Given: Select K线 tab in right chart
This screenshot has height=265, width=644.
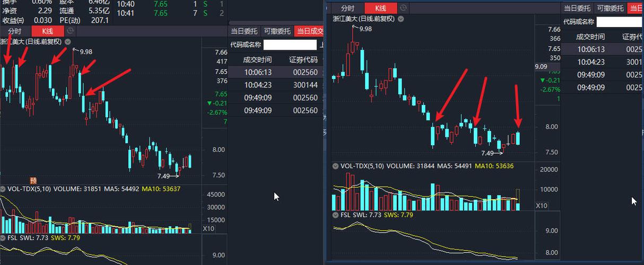Looking at the screenshot, I should [x=380, y=8].
